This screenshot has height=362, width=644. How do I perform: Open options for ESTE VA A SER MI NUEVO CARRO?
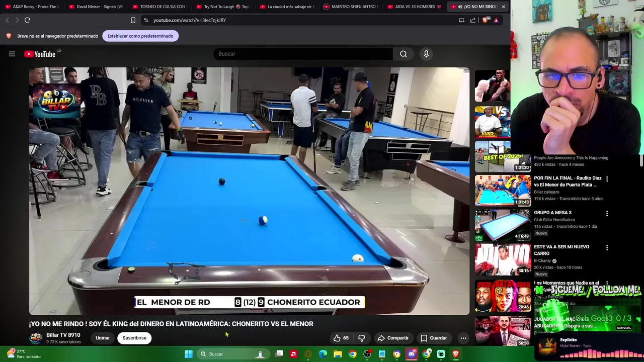pos(607,248)
